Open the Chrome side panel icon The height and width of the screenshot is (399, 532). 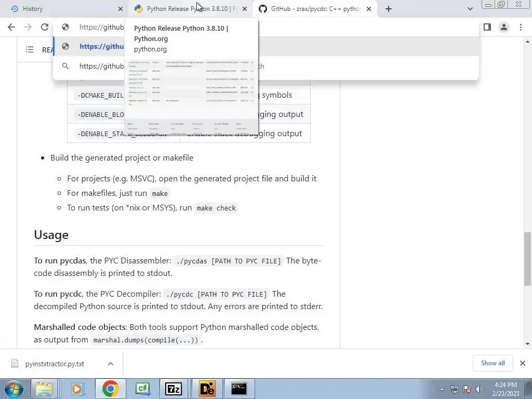click(x=487, y=27)
